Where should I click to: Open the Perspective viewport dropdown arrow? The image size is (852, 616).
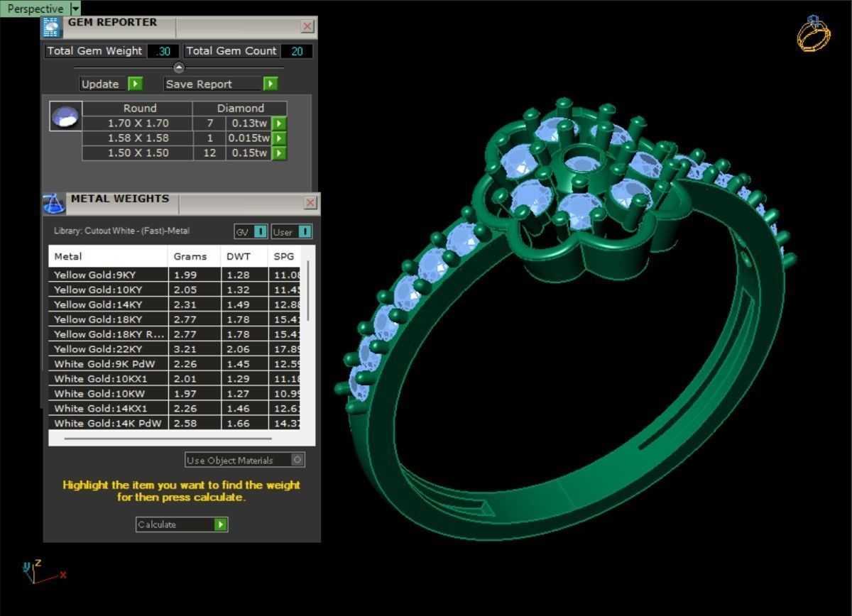pos(76,9)
